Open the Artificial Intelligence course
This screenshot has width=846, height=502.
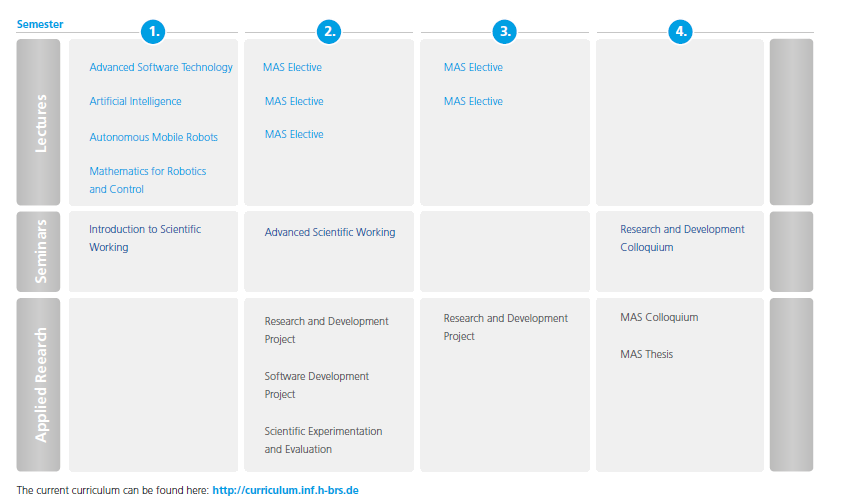click(x=135, y=101)
